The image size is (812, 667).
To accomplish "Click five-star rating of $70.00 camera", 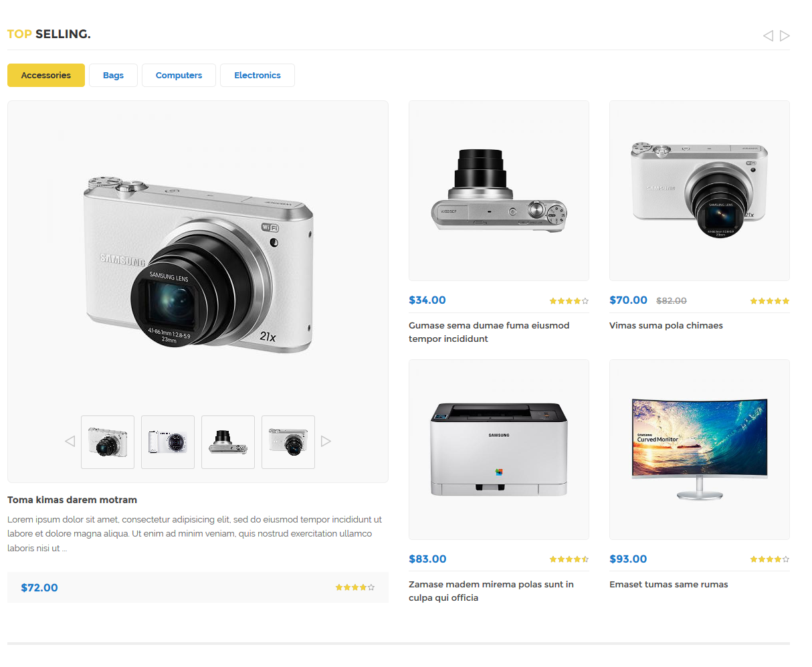I will click(770, 301).
